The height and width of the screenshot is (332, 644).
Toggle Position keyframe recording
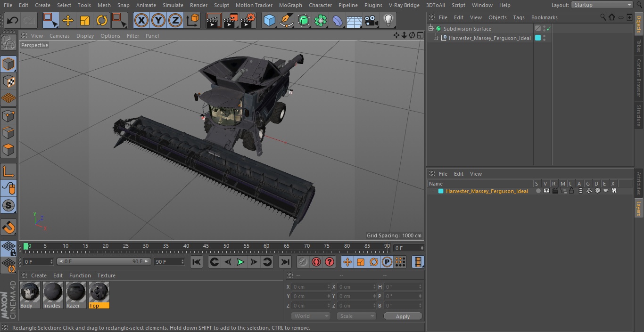point(347,262)
